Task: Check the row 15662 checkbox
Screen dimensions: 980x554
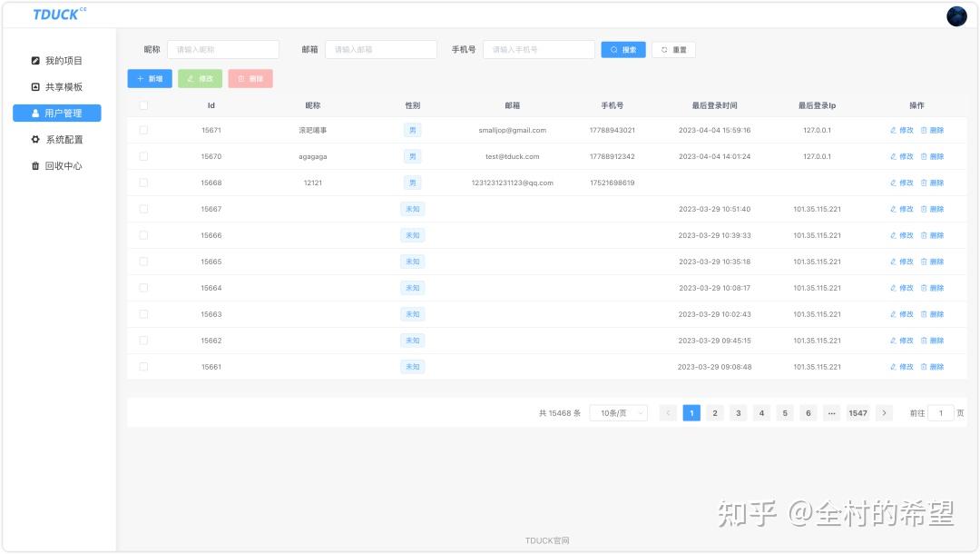Action: 143,341
